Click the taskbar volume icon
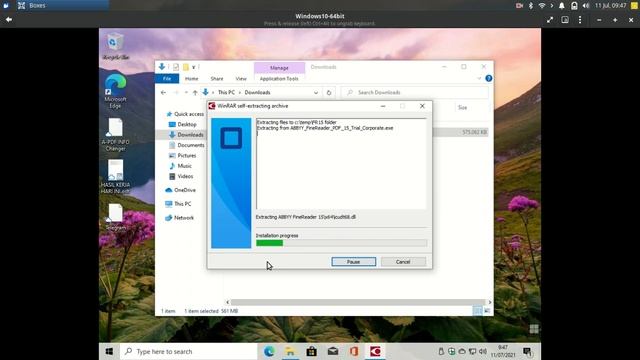Screen dimensions: 640x360 coord(483,351)
